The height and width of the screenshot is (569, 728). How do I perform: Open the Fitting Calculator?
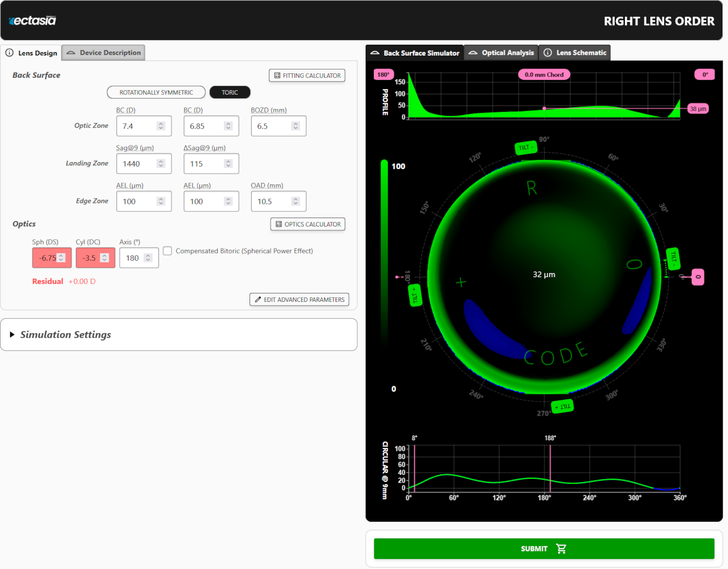(x=307, y=76)
